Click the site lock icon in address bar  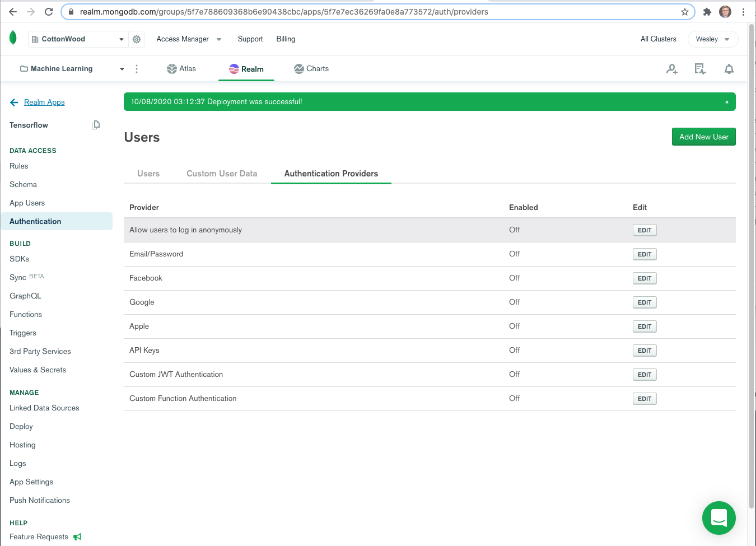coord(71,12)
